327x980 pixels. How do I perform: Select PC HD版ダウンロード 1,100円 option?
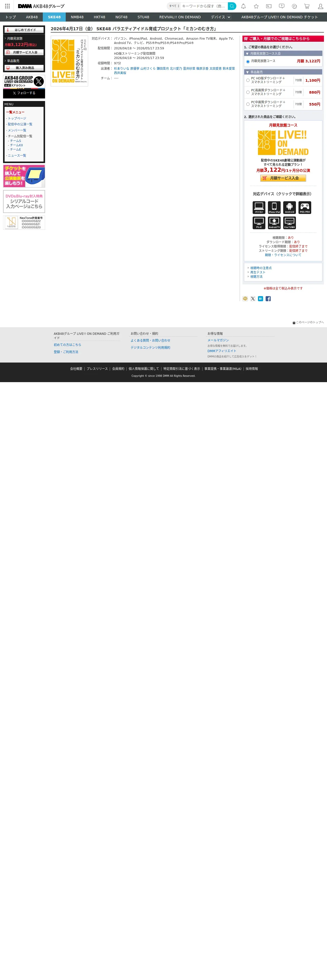click(x=248, y=80)
